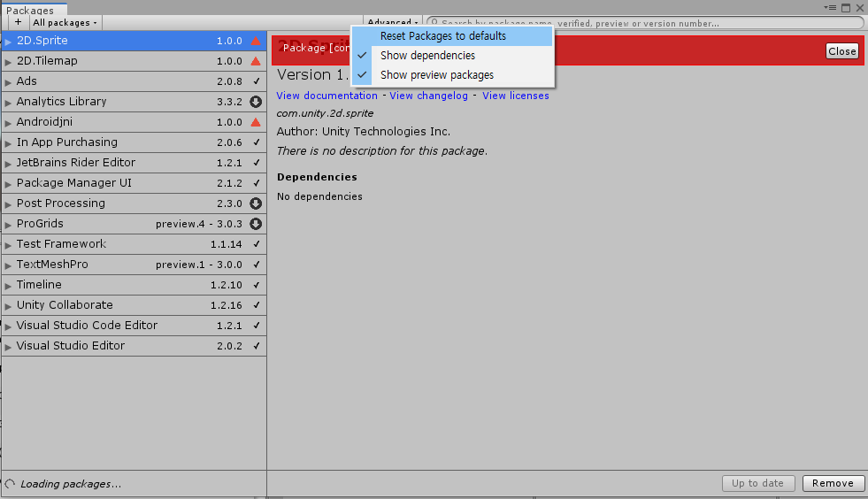Expand the Androidjni package arrow
Viewport: 868px width, 499px height.
(x=8, y=123)
